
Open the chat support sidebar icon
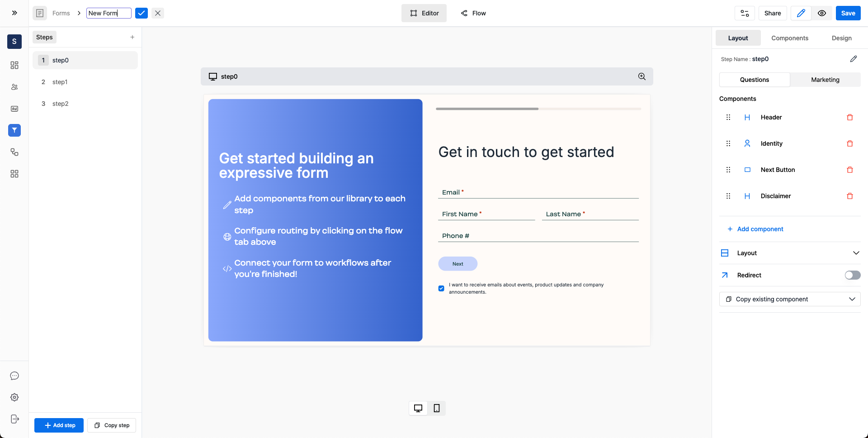coord(14,376)
